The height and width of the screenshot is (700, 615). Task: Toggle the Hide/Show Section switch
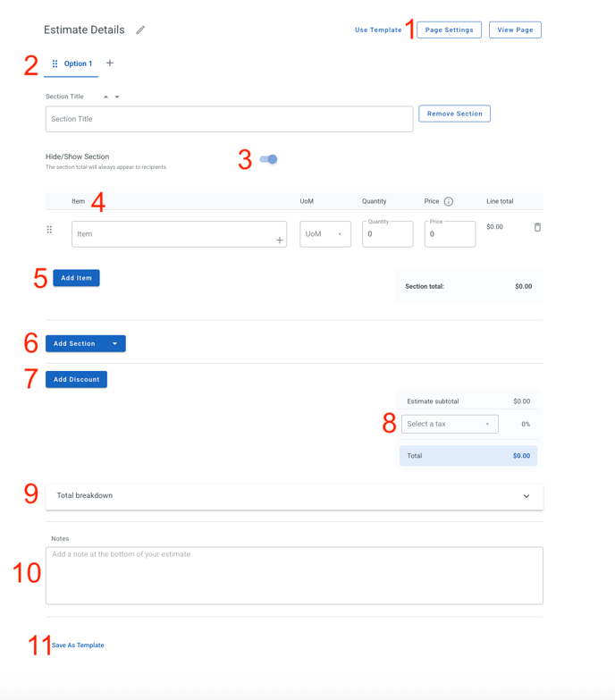click(x=269, y=159)
